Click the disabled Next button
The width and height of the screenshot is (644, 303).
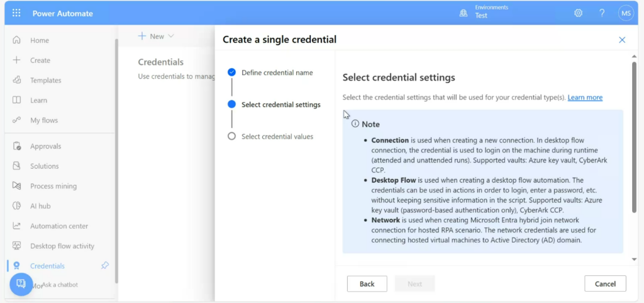414,283
